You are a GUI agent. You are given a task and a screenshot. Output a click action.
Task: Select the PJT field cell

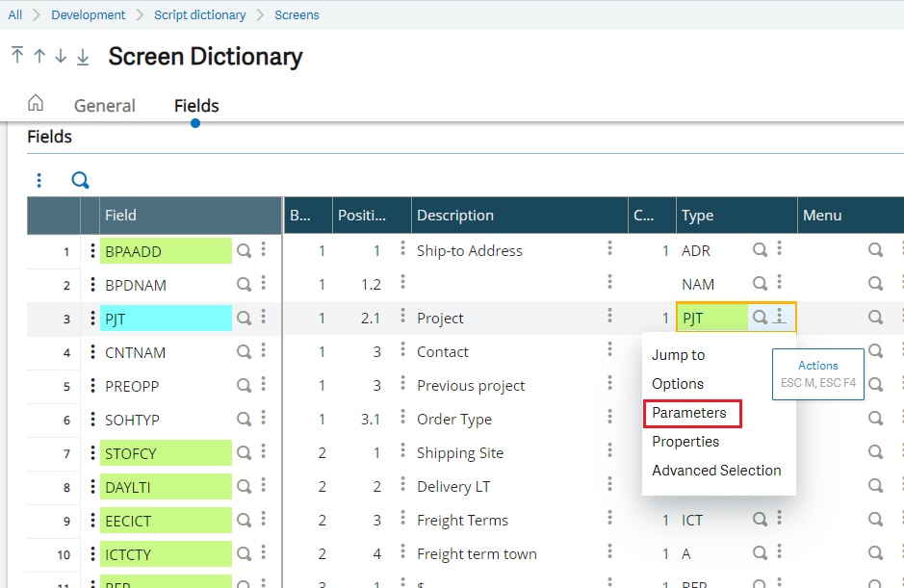(x=166, y=319)
